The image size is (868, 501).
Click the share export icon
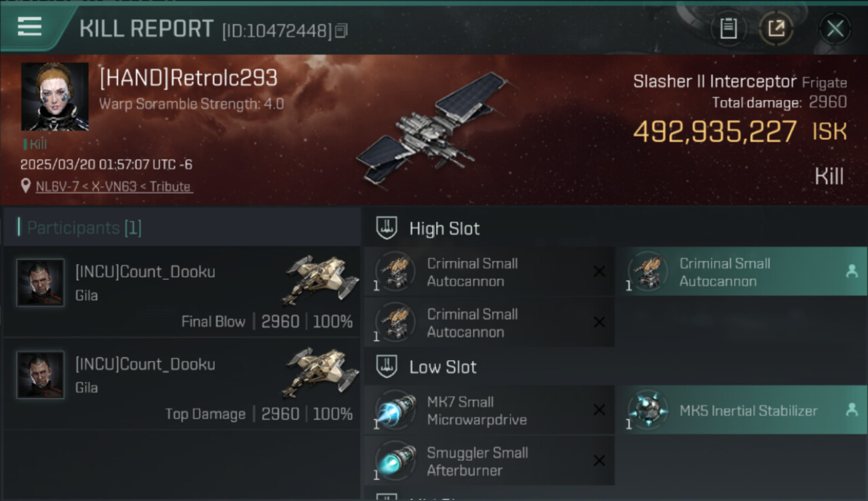click(776, 28)
